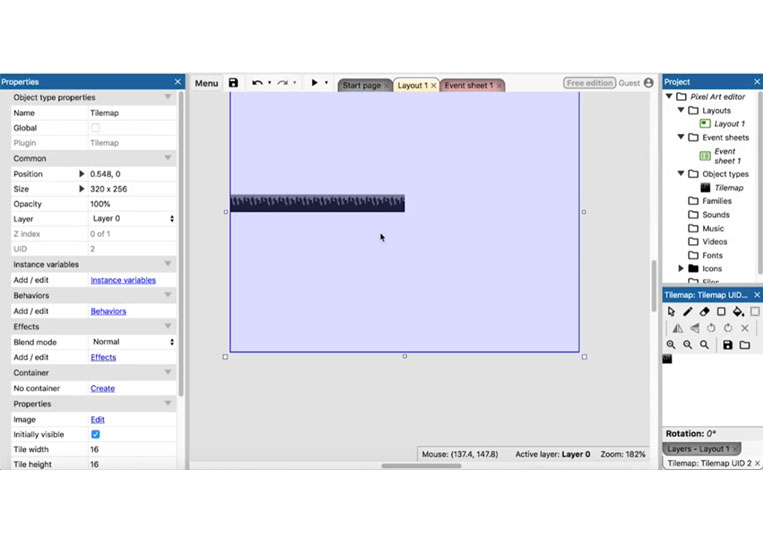Select the Tilemap fill bucket tool
The image size is (763, 541).
(x=738, y=311)
